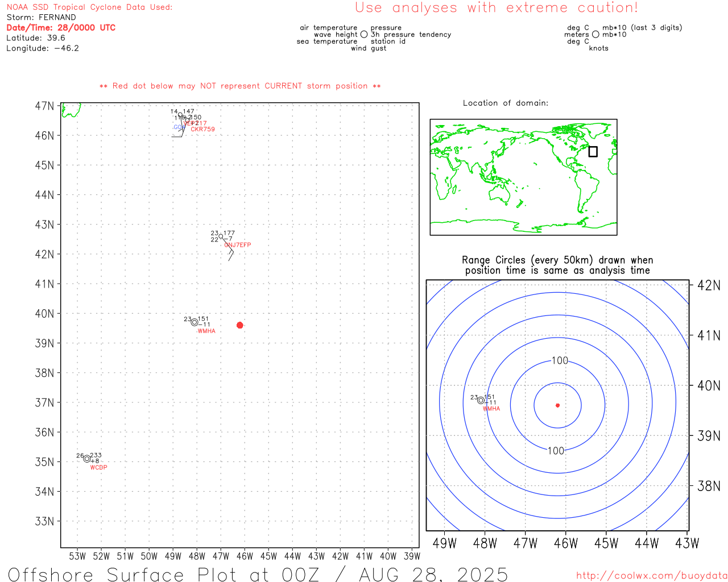Screen dimensions: 728x582
Task: Click the 'wind gust' legend entry
Action: [369, 48]
